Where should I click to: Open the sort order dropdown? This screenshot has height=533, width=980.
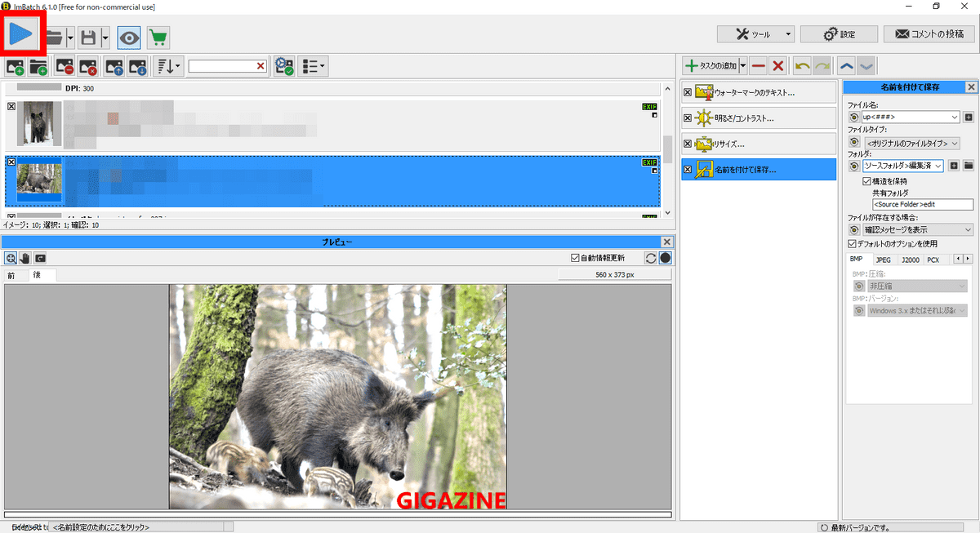click(169, 66)
